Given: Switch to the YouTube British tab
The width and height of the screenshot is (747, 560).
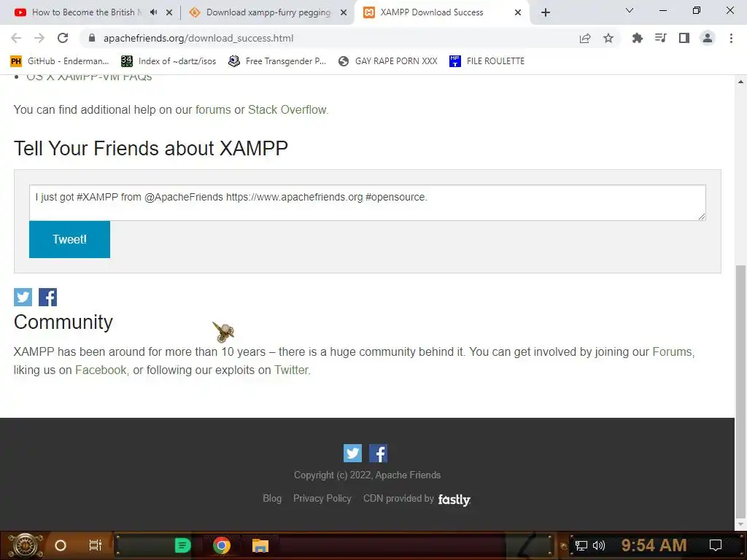Looking at the screenshot, I should click(x=87, y=12).
